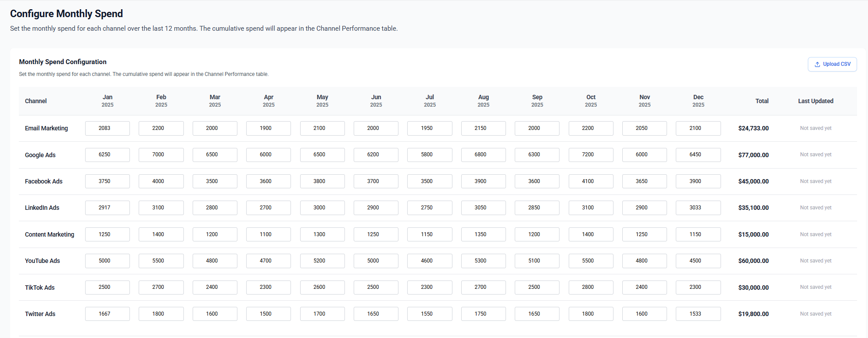Edit Twitter Ads Dec 2025 spend 1533
Screen dimensions: 868x338
[698, 314]
